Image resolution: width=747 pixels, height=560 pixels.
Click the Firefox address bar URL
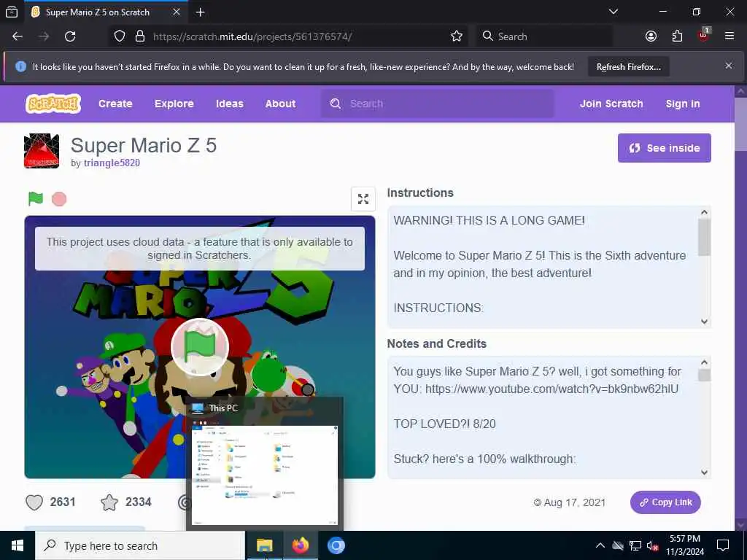coord(252,36)
